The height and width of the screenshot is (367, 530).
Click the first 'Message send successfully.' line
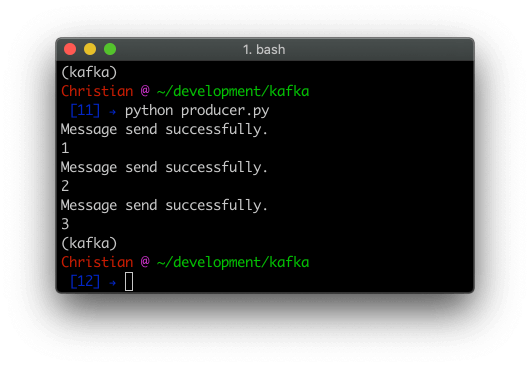(x=164, y=129)
